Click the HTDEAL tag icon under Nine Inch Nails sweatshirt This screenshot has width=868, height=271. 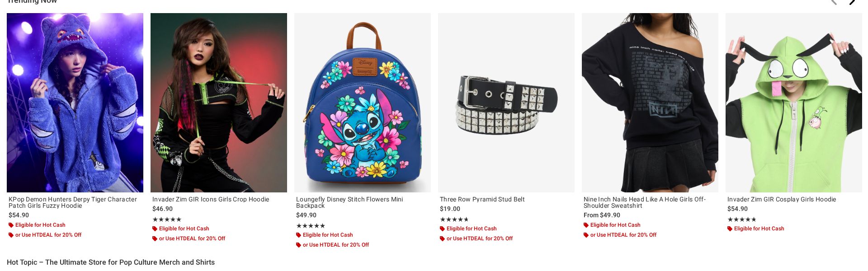point(586,235)
